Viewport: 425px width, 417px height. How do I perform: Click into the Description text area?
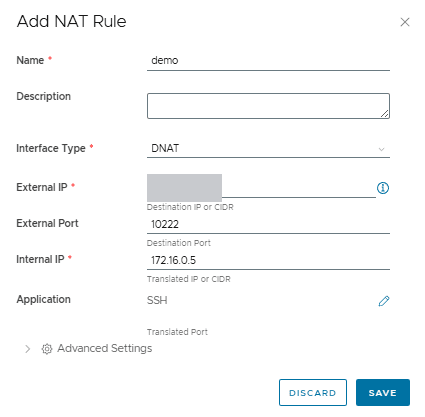(268, 106)
